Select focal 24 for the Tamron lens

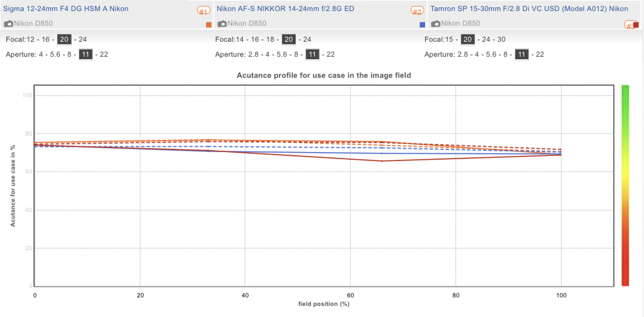[486, 40]
